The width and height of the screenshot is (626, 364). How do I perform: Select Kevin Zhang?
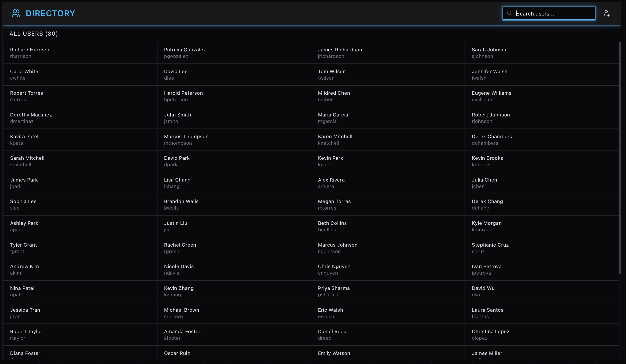234,292
